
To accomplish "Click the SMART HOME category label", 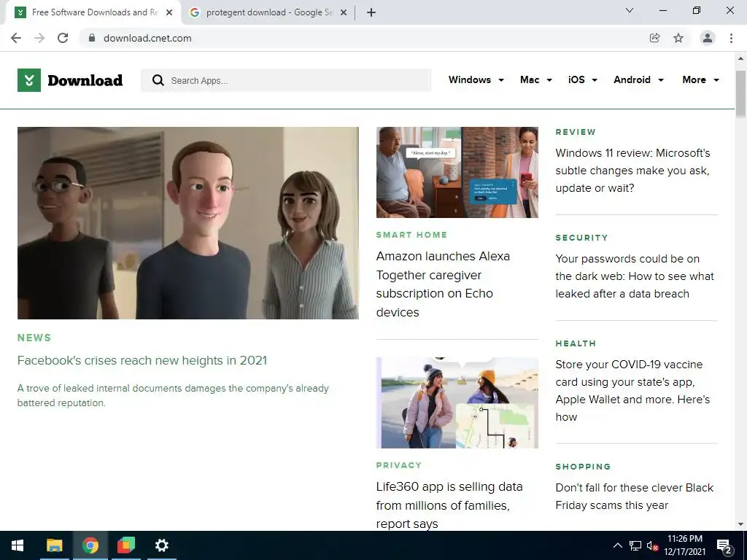I will click(x=411, y=235).
